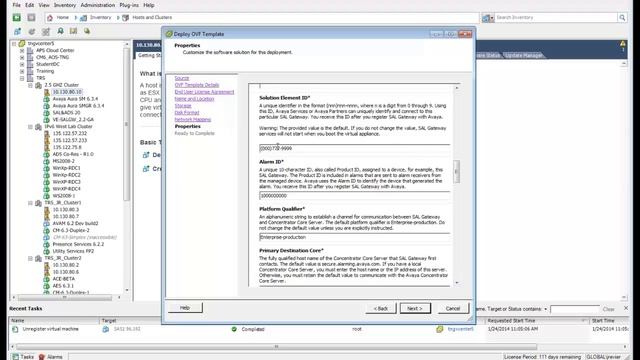Open the Inventory menu
Viewport: 640px width, 360px height.
click(65, 5)
